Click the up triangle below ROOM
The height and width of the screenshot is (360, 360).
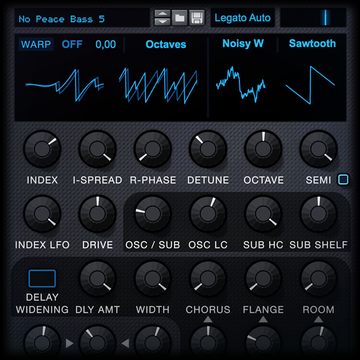[319, 320]
